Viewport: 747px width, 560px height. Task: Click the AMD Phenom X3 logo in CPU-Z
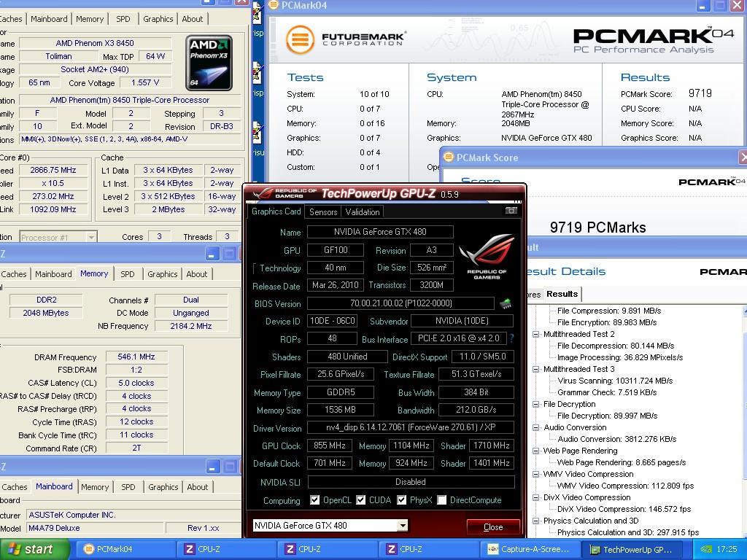click(209, 63)
